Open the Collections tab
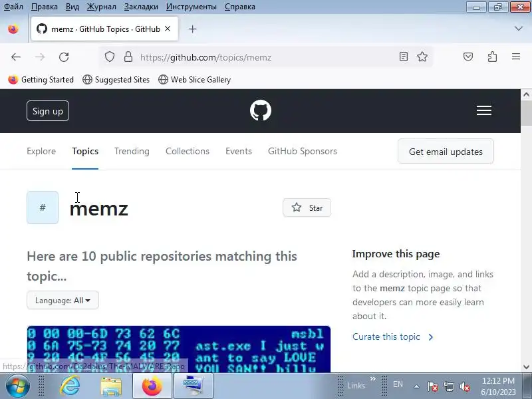 (x=188, y=152)
